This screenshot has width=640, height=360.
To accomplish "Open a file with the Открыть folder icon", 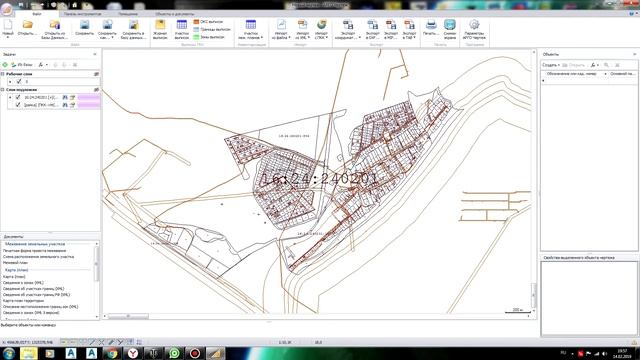I will pos(27,28).
